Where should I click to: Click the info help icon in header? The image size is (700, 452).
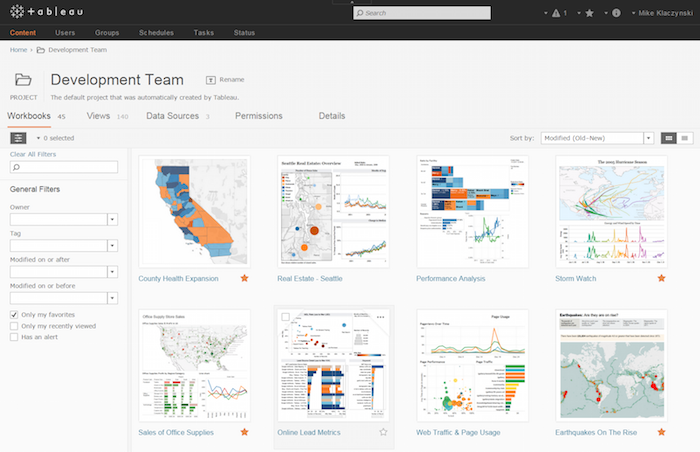pos(616,13)
